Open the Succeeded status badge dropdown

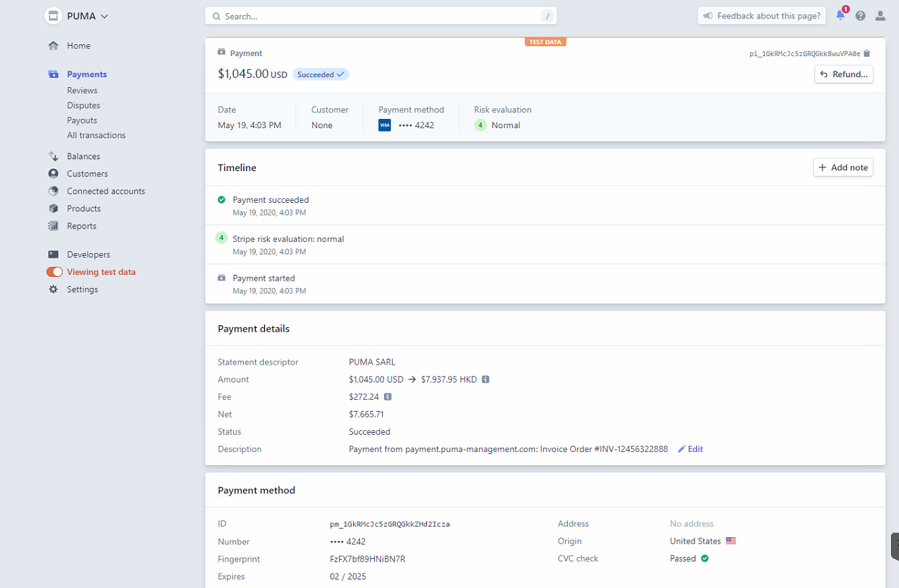[321, 75]
